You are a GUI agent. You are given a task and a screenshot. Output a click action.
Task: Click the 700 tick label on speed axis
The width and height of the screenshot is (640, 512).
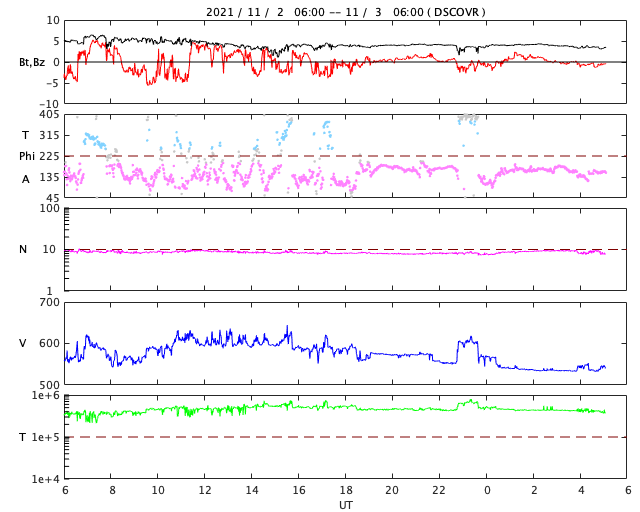tap(49, 303)
